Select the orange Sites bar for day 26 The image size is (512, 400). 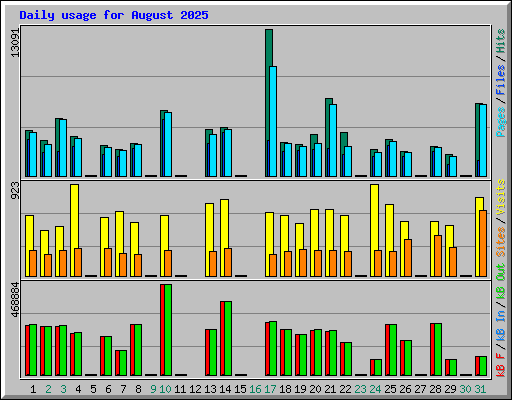(408, 258)
